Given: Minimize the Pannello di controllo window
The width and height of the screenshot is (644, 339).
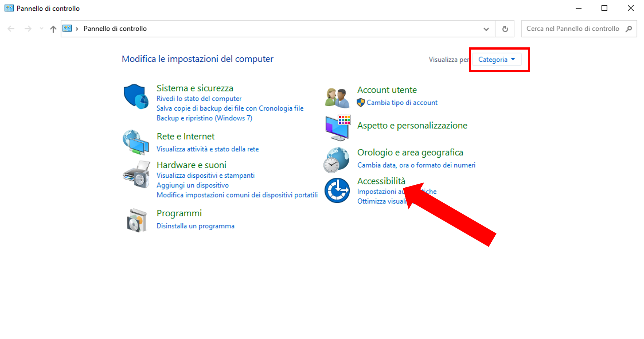Looking at the screenshot, I should [x=579, y=8].
